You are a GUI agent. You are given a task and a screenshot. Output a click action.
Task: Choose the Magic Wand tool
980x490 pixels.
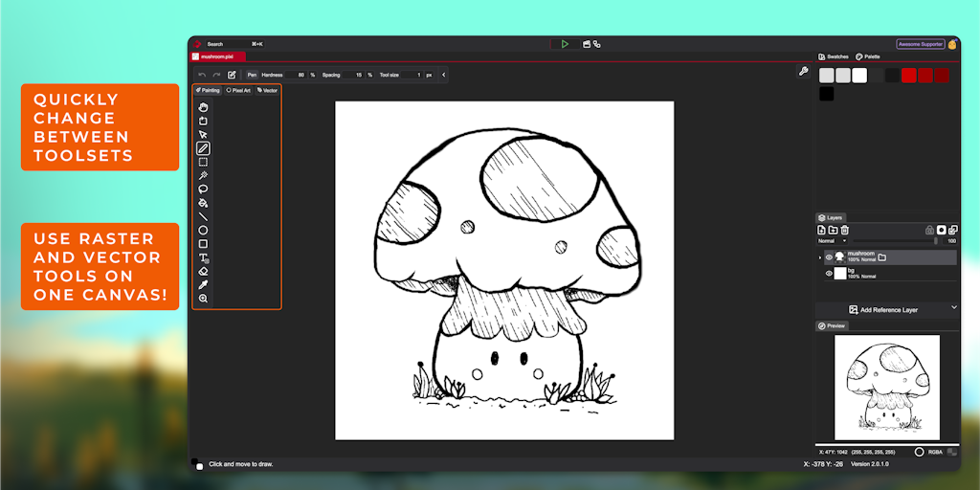203,176
